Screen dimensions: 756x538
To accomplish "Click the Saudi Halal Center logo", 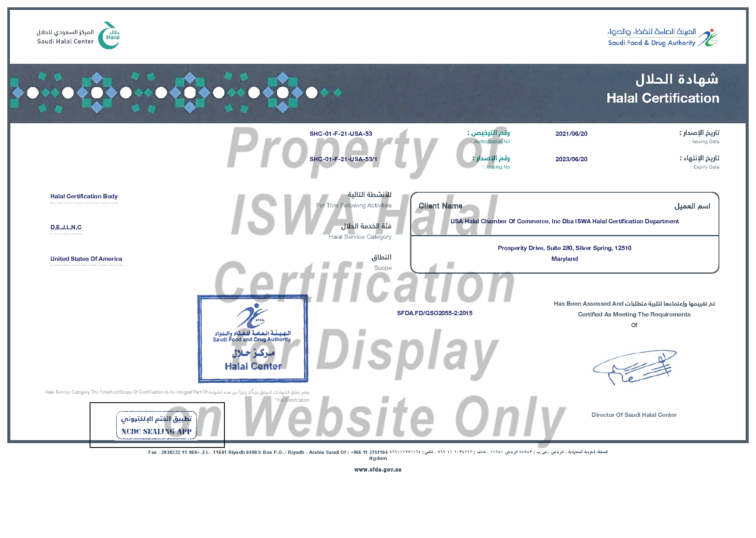I will (x=78, y=36).
